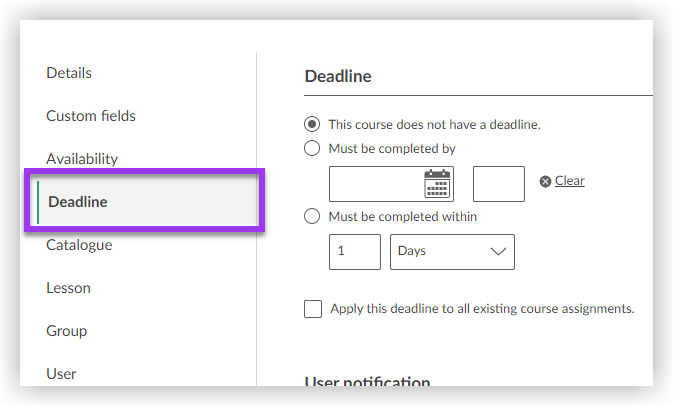Open the Catalogue section

point(79,245)
